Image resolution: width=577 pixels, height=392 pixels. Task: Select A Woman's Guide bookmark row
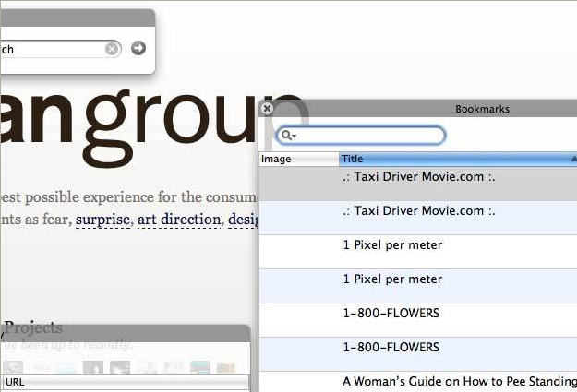pyautogui.click(x=418, y=382)
